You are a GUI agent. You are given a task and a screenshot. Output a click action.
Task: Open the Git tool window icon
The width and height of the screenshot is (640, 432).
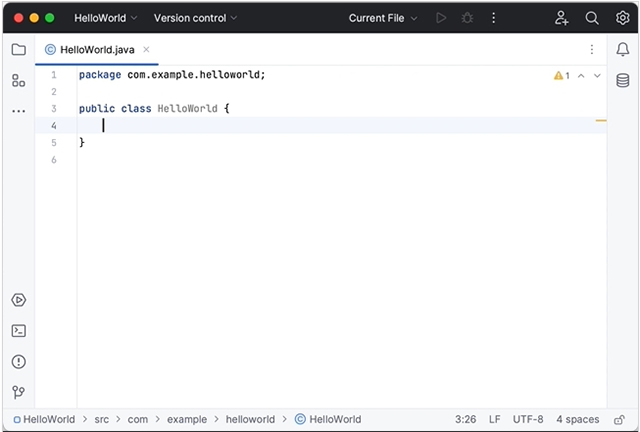(18, 392)
